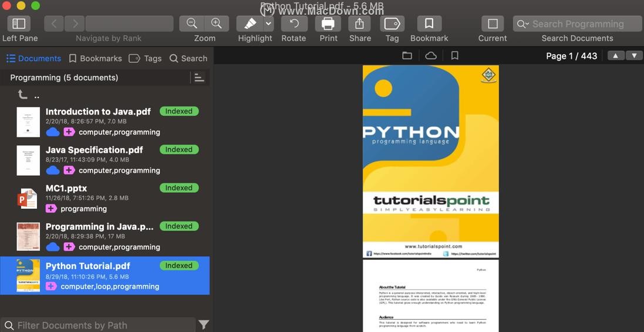This screenshot has height=332, width=644.
Task: Add tag to Python Tutorial.pdf
Action: tap(51, 286)
